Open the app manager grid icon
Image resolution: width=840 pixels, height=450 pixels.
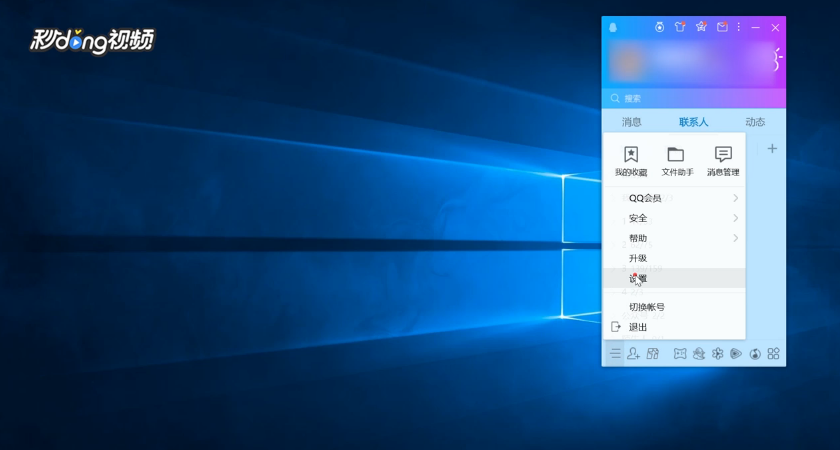774,354
